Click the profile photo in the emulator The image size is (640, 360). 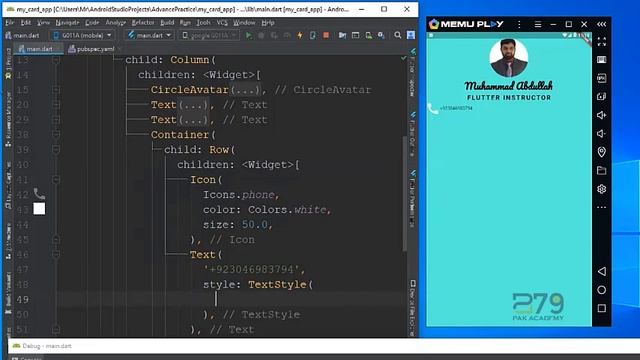509,58
